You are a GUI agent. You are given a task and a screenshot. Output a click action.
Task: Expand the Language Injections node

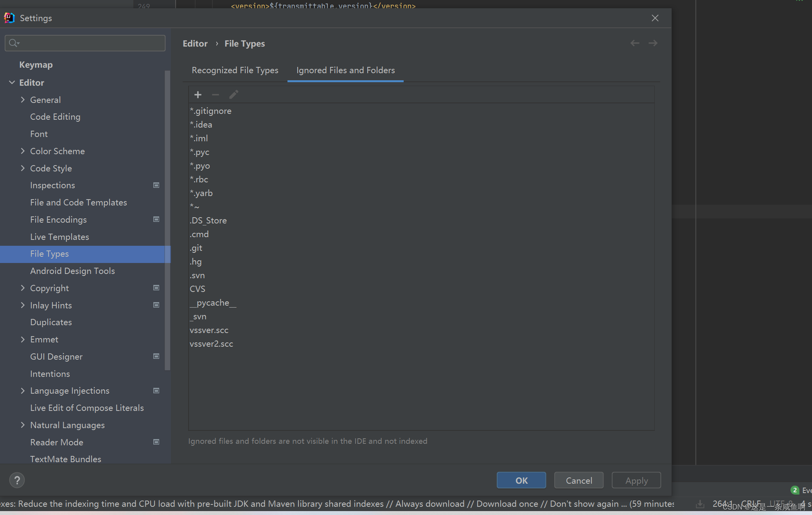23,391
